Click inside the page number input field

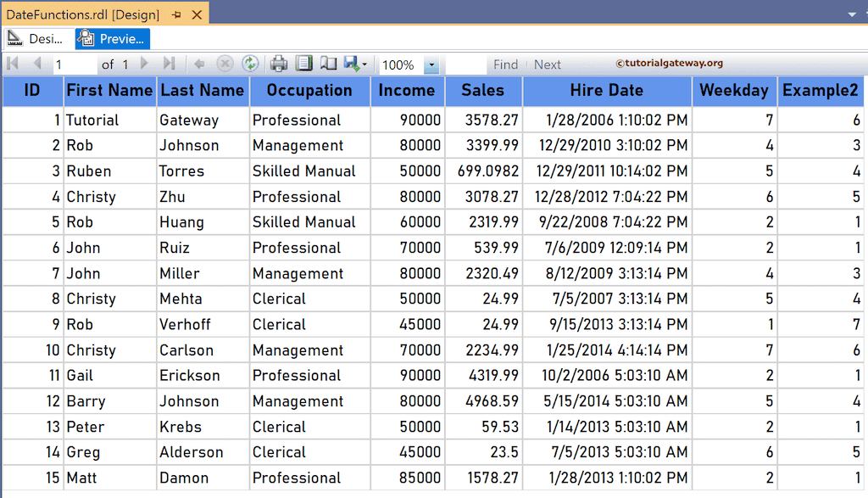[72, 64]
